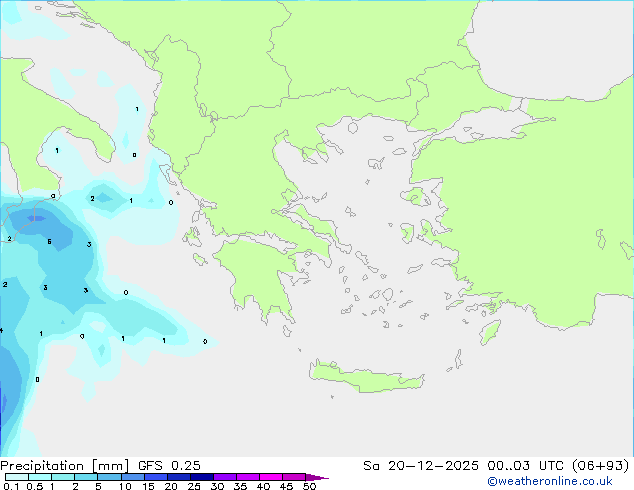Click the '[mm]' unit label
634x490 pixels.
coord(110,466)
